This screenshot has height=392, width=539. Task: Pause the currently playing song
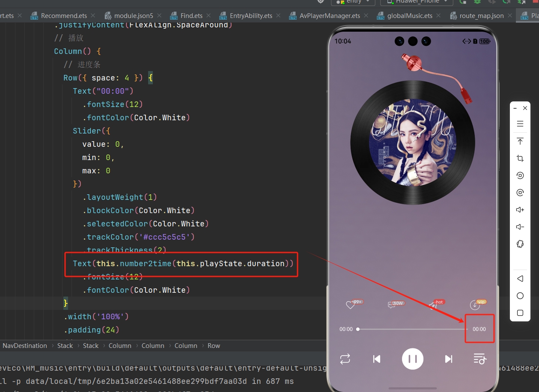pos(413,359)
